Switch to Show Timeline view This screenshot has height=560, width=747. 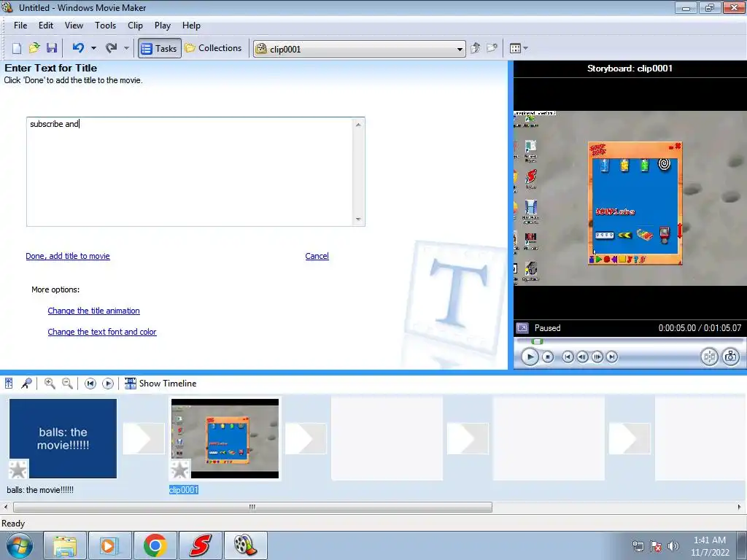coord(160,384)
